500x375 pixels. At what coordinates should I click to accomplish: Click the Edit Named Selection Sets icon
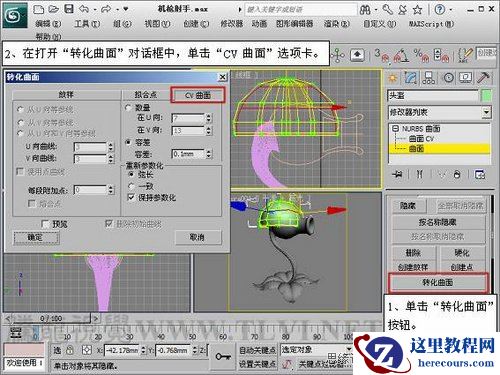coord(465,55)
